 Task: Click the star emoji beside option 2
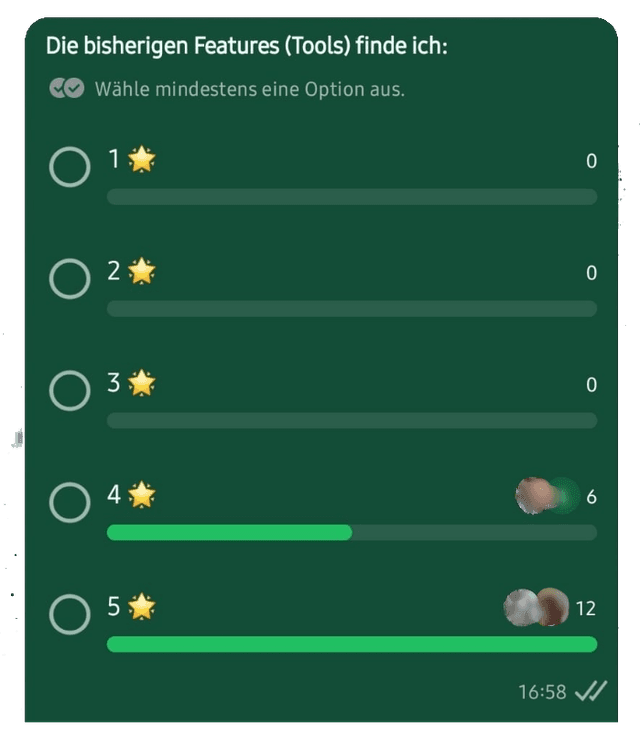coord(142,271)
